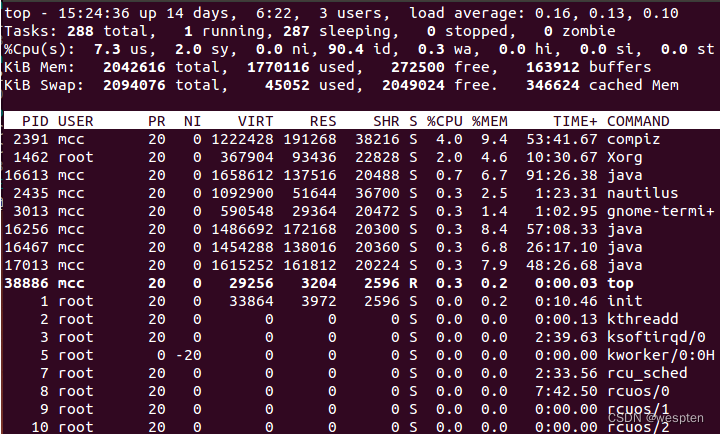Click the RES column header
This screenshot has width=720, height=435.
[x=323, y=121]
